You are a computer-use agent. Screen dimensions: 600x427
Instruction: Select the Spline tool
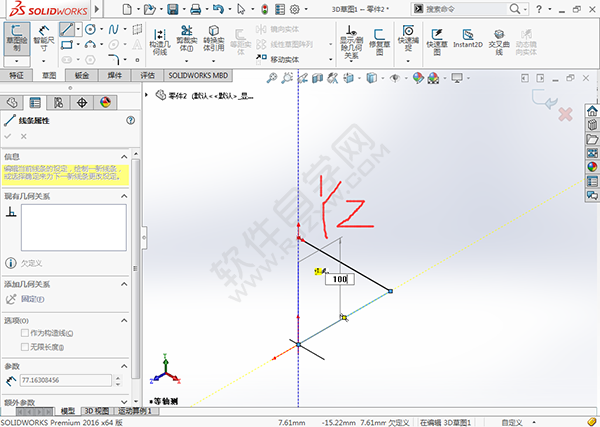(x=113, y=29)
